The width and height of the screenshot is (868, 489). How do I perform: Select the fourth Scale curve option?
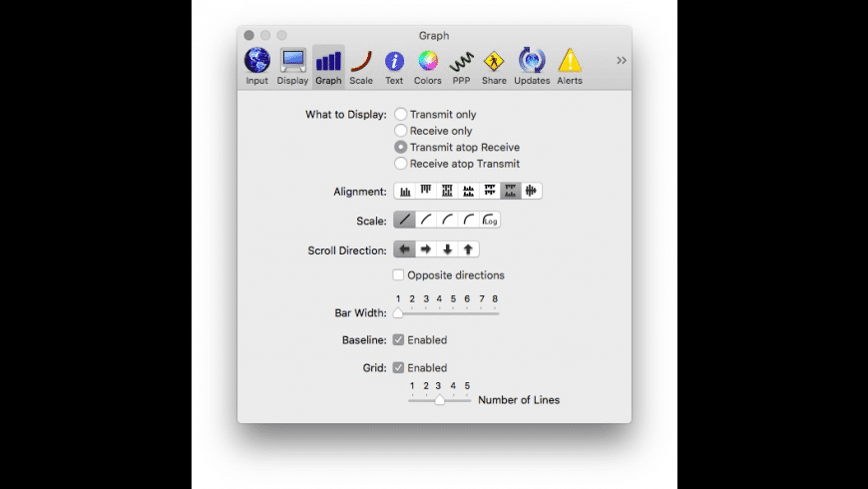click(x=468, y=220)
